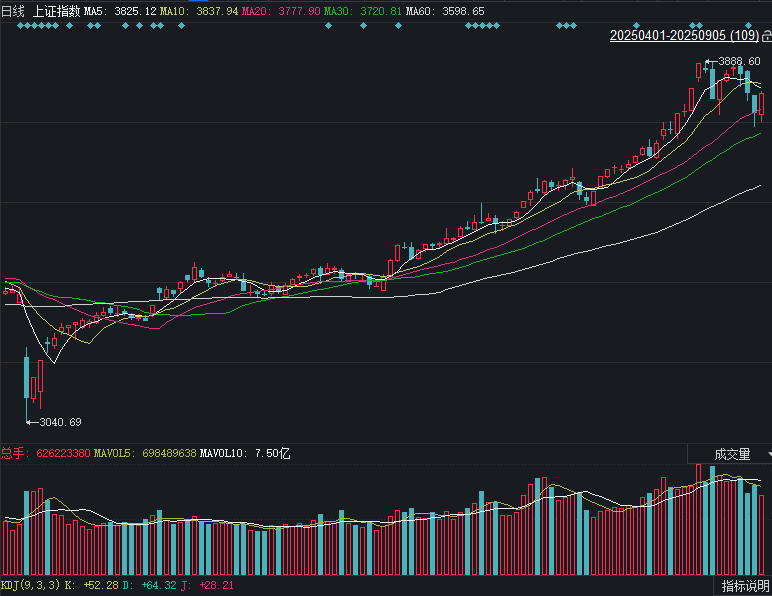Open the KDJ(9,3,3) indicator parameters
Viewport: 772px width, 596px height.
30,585
